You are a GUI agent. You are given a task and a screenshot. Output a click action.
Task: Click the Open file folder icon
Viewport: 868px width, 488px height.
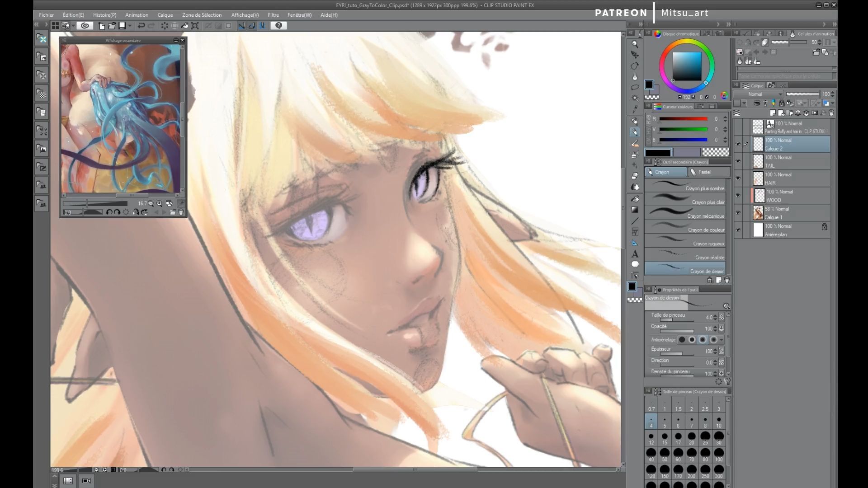pyautogui.click(x=112, y=26)
